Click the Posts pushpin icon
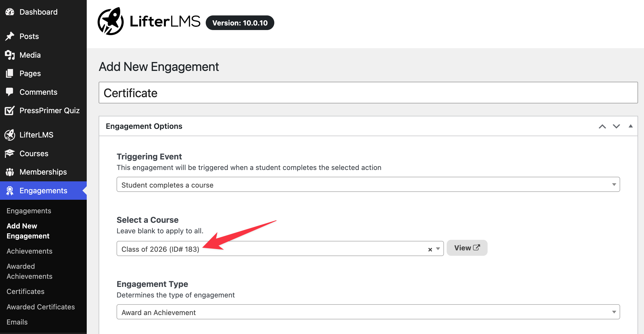644x334 pixels. click(x=10, y=36)
